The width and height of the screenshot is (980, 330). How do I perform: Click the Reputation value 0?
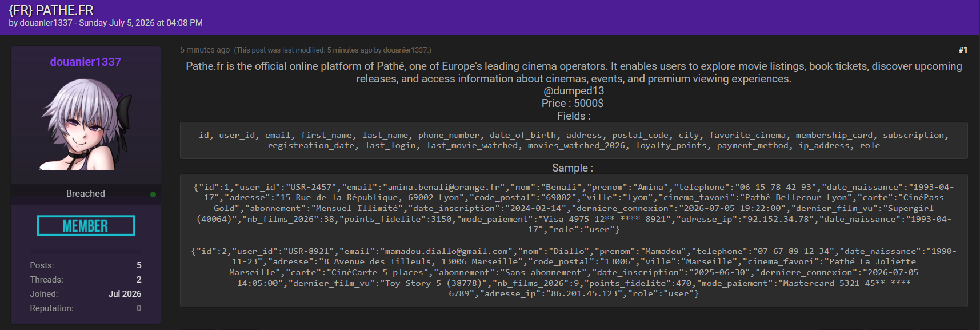139,308
